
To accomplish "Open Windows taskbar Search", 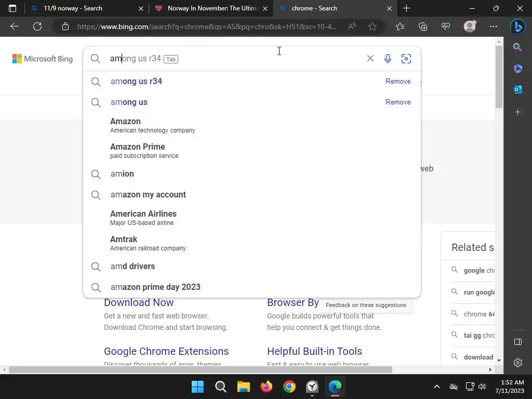I will (x=220, y=387).
